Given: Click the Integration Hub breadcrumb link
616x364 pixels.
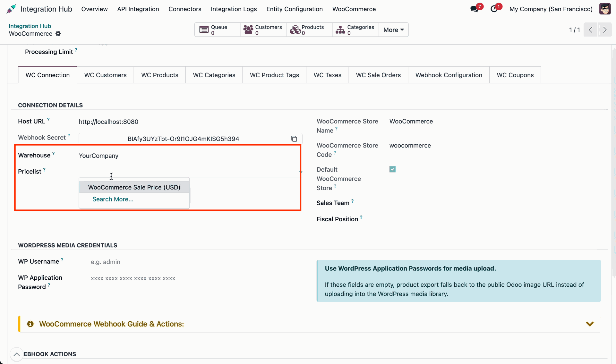Looking at the screenshot, I should pos(30,26).
